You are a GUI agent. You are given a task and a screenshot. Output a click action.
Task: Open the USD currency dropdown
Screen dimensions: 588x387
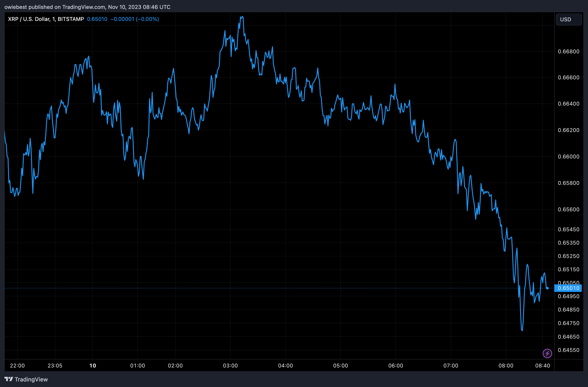click(x=568, y=19)
